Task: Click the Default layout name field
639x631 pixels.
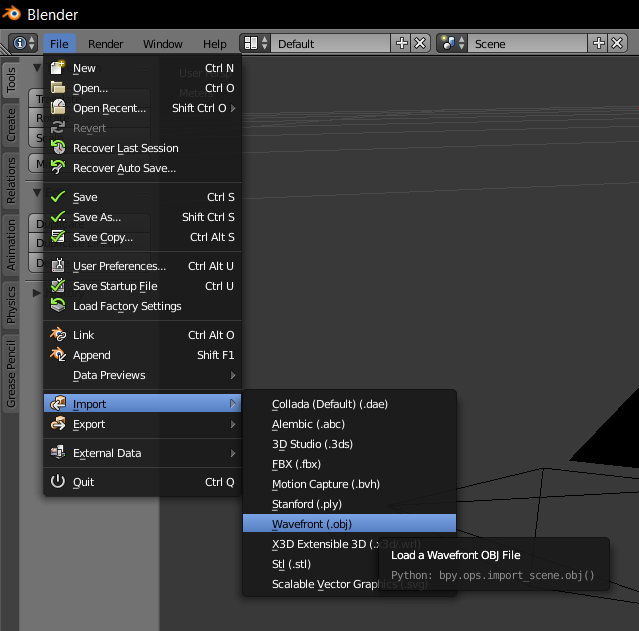Action: pyautogui.click(x=331, y=43)
